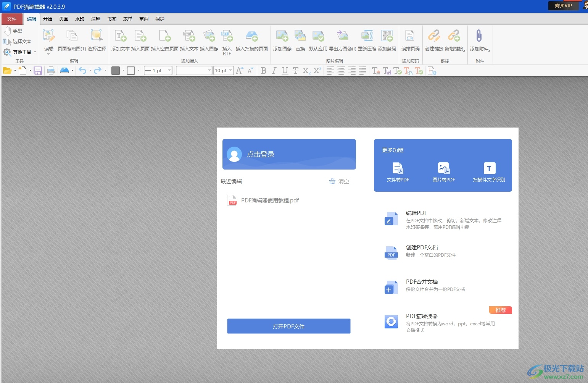
Task: Expand the scanner icon dropdown arrow
Action: pos(72,71)
